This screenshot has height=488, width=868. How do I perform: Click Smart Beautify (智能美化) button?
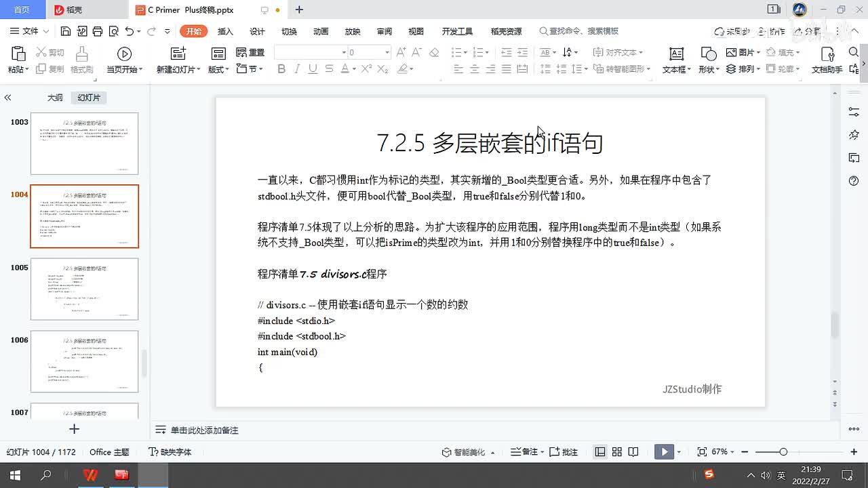[468, 452]
